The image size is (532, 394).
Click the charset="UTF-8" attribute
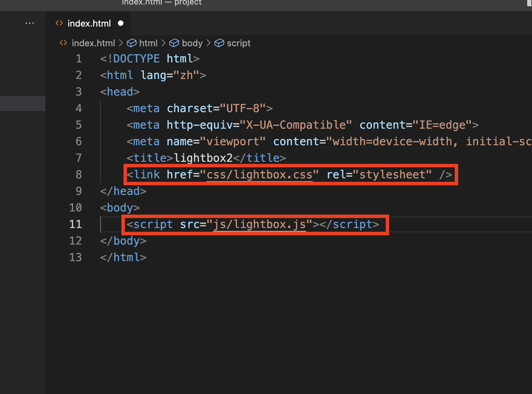(216, 108)
